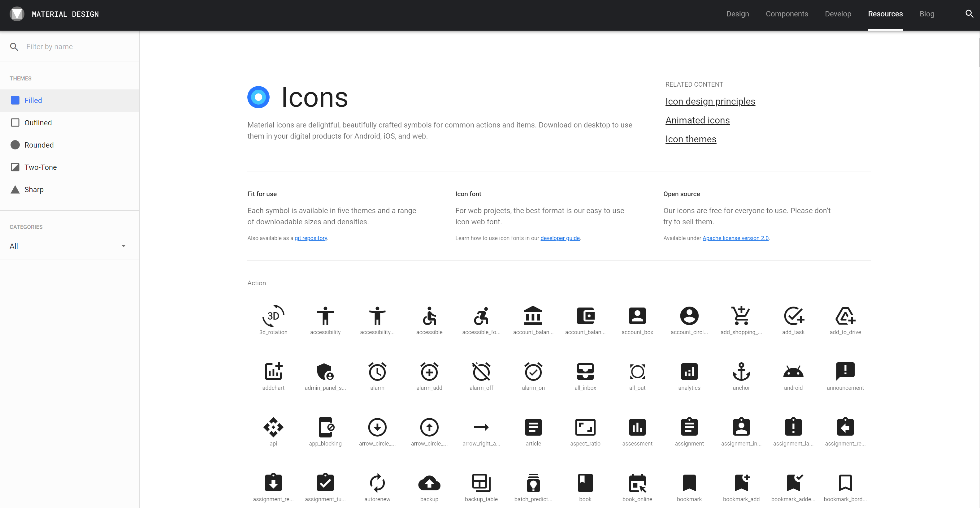Click the android icon
This screenshot has height=508, width=980.
tap(793, 372)
